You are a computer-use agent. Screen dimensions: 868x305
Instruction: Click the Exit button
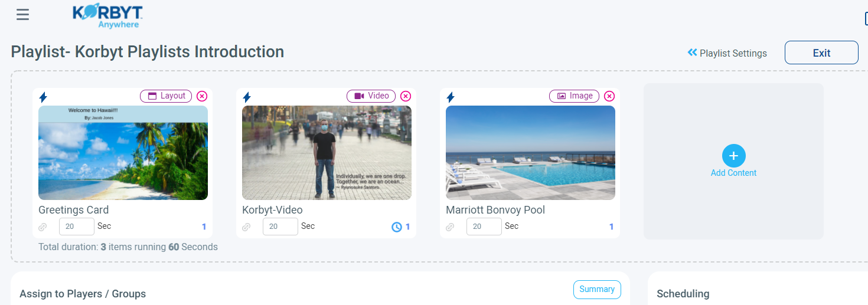click(x=821, y=53)
